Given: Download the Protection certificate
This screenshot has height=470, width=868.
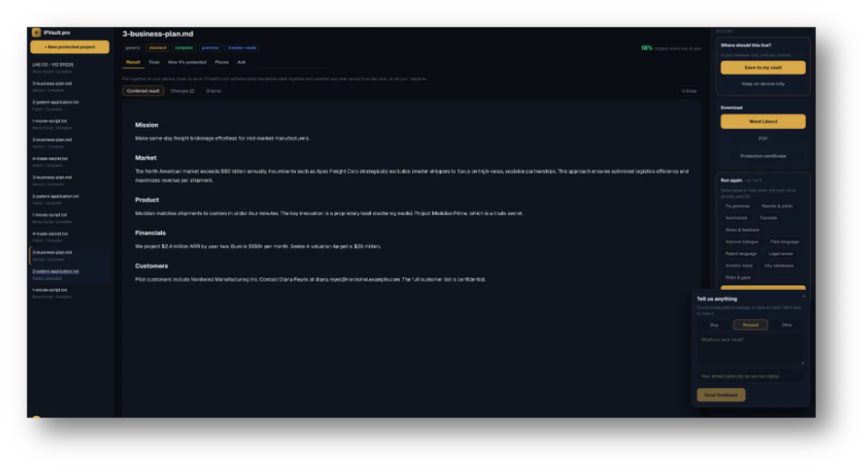Looking at the screenshot, I should (763, 156).
